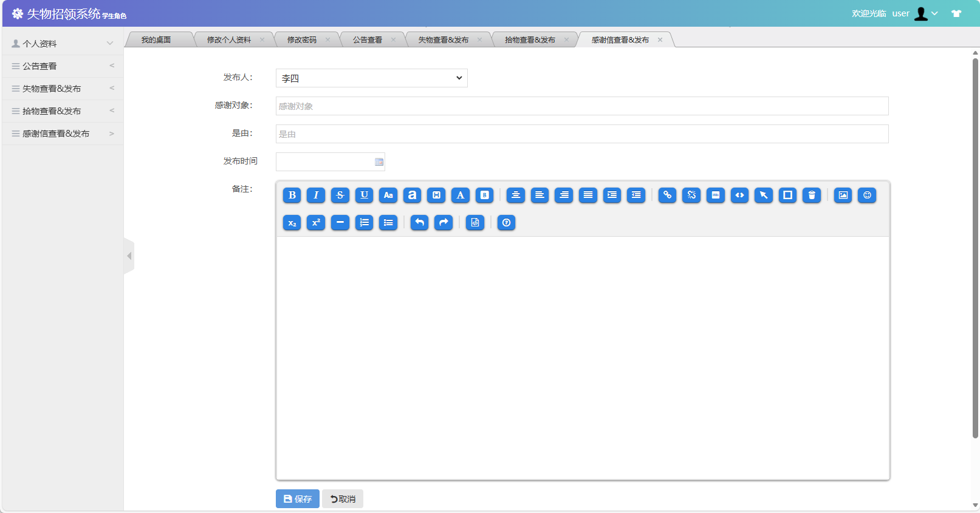Left-align the editor text
980x513 pixels.
(540, 195)
